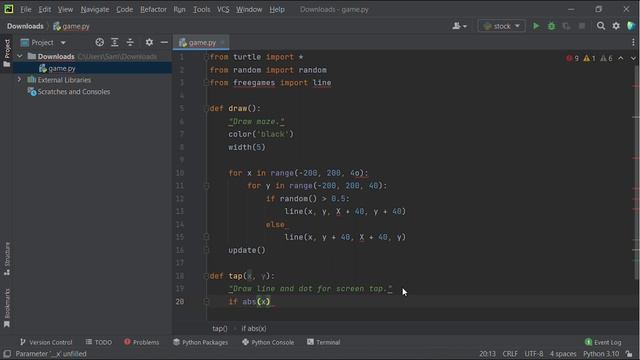Fold the draw function at line 5

coord(206,109)
